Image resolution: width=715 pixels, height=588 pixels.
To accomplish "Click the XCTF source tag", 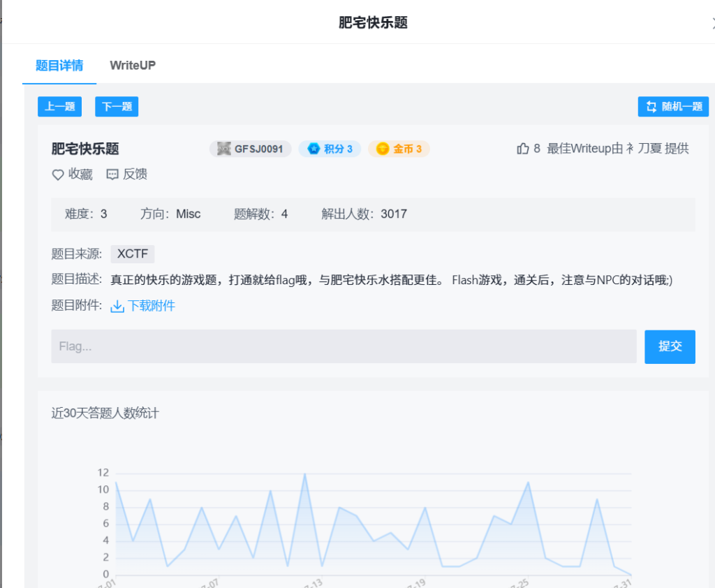I will click(133, 254).
